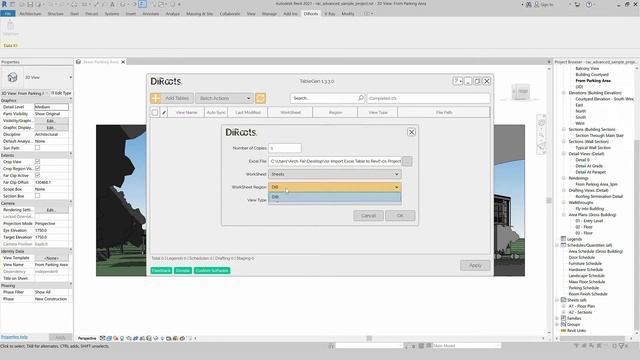Viewport: 640px width, 360px height.
Task: Click the Number of Copies input field
Action: (285, 148)
